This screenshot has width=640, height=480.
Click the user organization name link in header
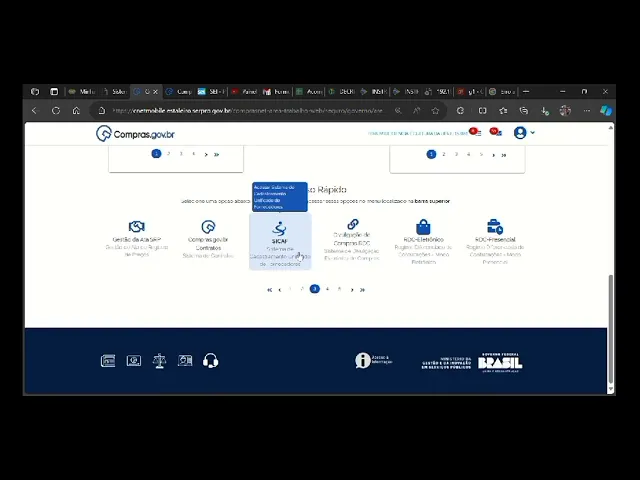tap(418, 133)
